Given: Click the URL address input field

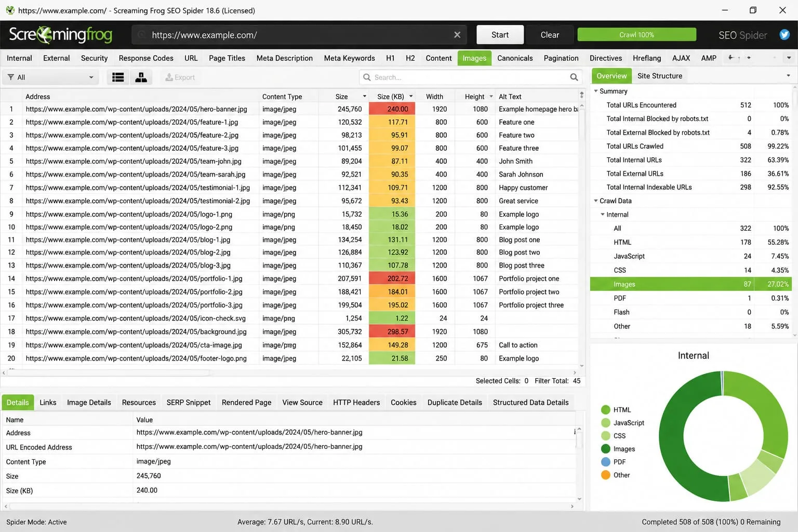Looking at the screenshot, I should [x=299, y=35].
